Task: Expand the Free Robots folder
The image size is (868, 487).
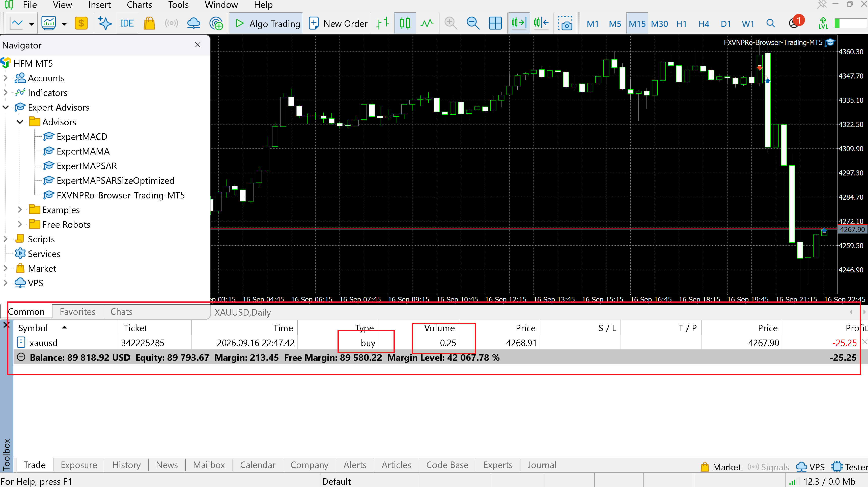Action: [x=20, y=224]
